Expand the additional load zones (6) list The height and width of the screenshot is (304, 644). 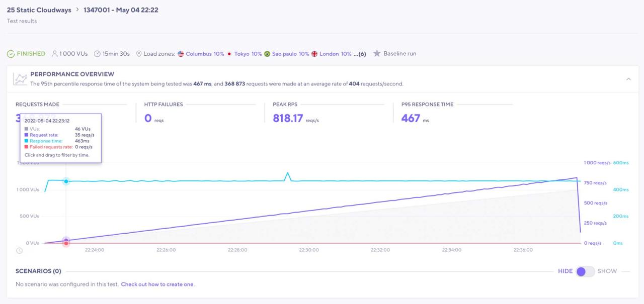359,54
